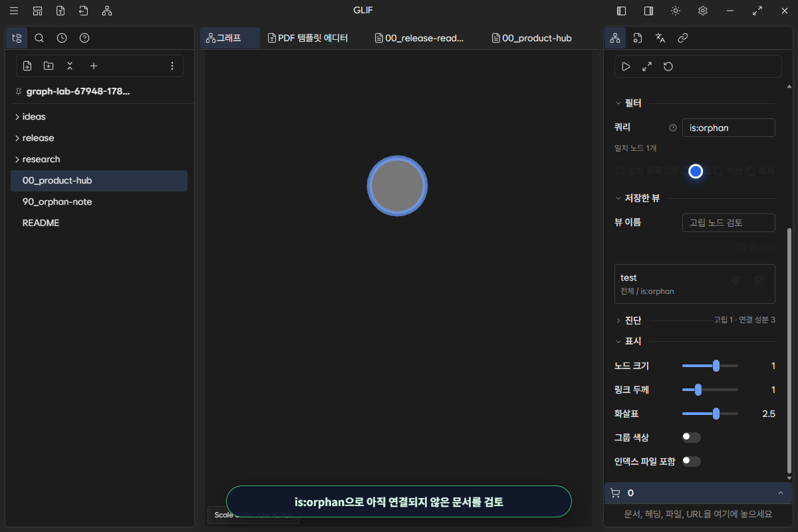
Task: Start graph simulation with play icon
Action: (626, 66)
